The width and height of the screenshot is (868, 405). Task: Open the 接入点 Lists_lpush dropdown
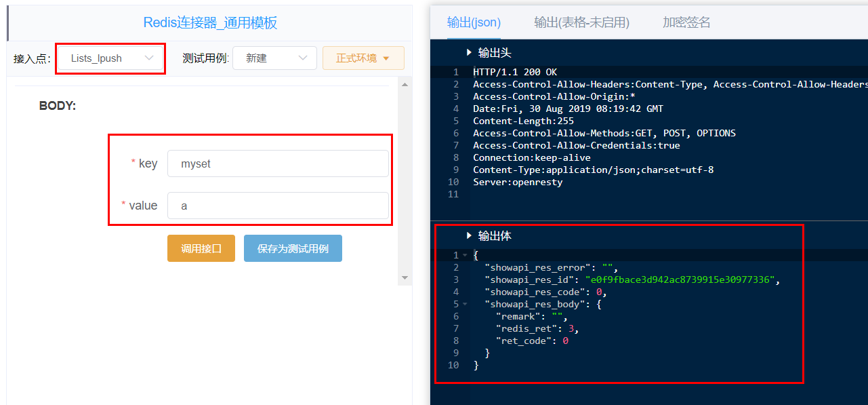point(110,58)
